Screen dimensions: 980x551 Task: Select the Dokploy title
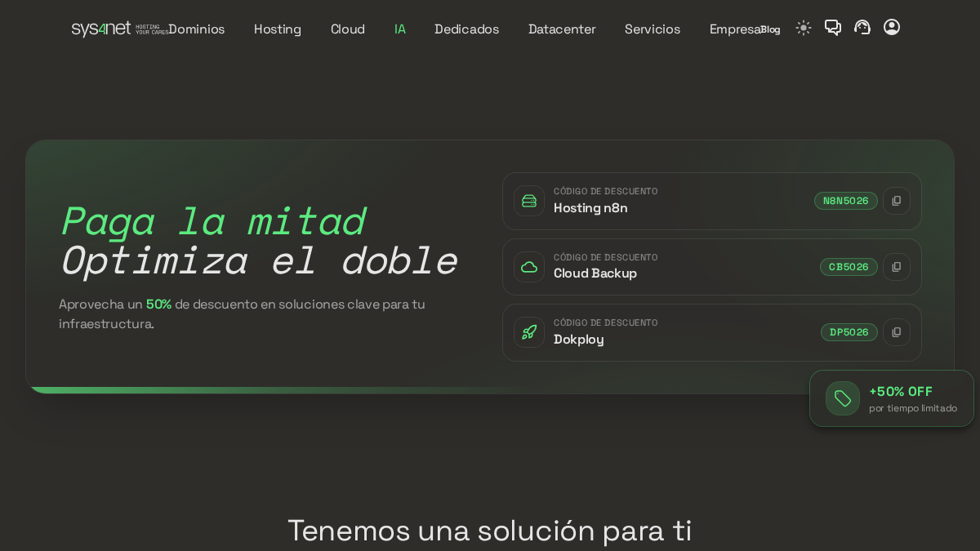[x=579, y=340]
